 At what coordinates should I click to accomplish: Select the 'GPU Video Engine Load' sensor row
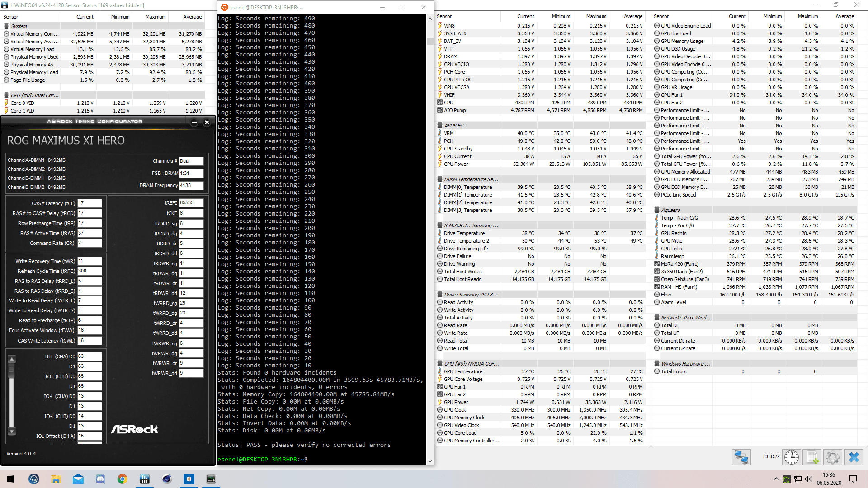coord(755,26)
